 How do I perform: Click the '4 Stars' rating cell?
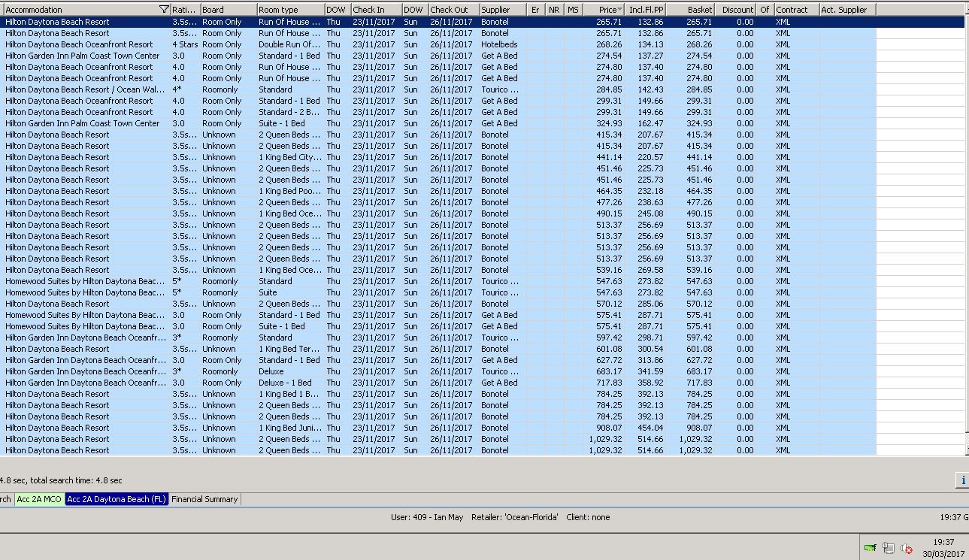tap(185, 44)
